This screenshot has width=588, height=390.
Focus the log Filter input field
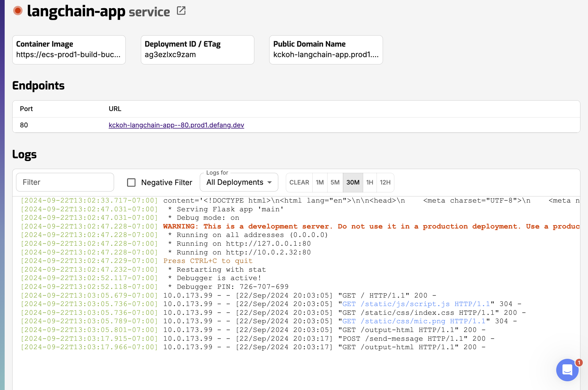click(65, 182)
